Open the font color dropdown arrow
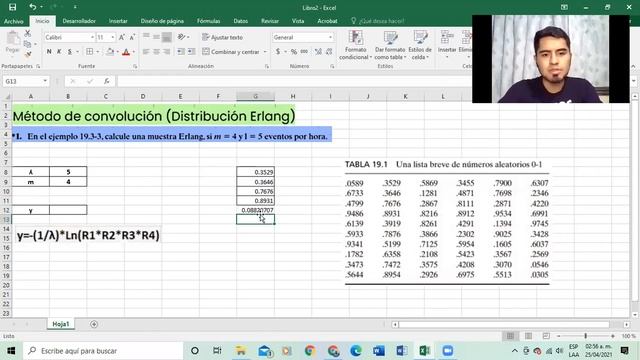The width and height of the screenshot is (640, 360). (x=133, y=52)
